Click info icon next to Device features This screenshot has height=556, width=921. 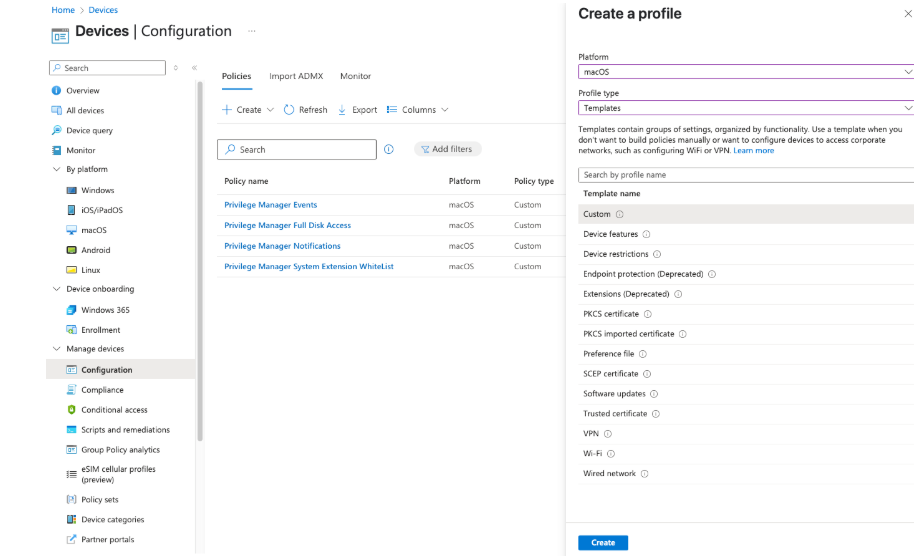click(x=647, y=234)
